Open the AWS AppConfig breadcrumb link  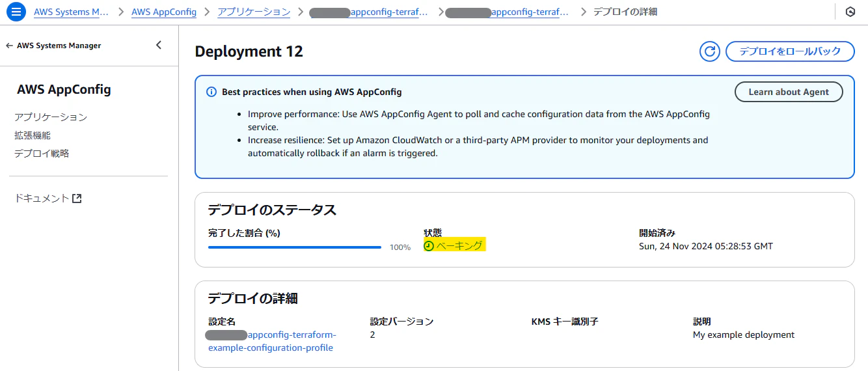164,12
